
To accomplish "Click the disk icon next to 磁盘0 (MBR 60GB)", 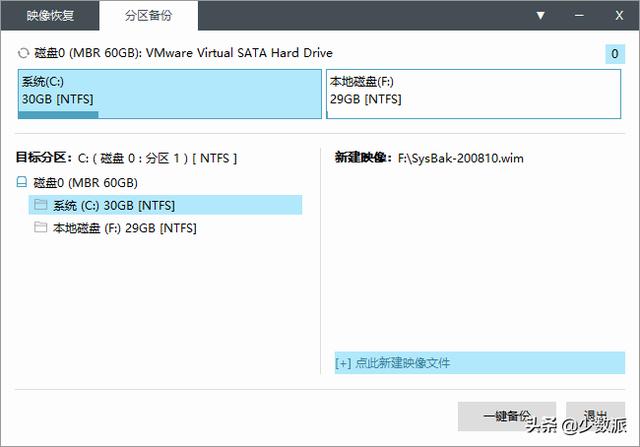I will point(22,182).
